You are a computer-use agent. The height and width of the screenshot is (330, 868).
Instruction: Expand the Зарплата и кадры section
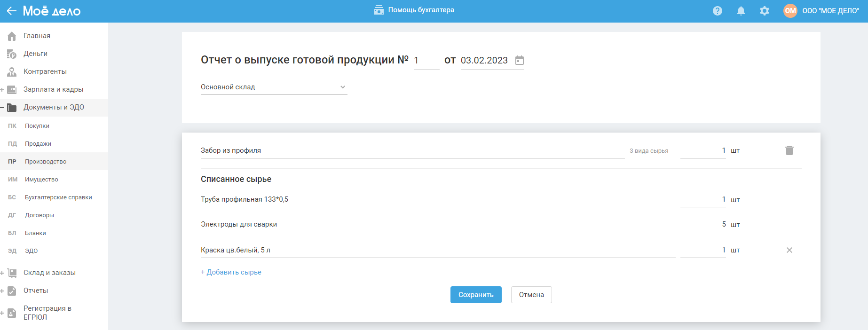pos(2,90)
